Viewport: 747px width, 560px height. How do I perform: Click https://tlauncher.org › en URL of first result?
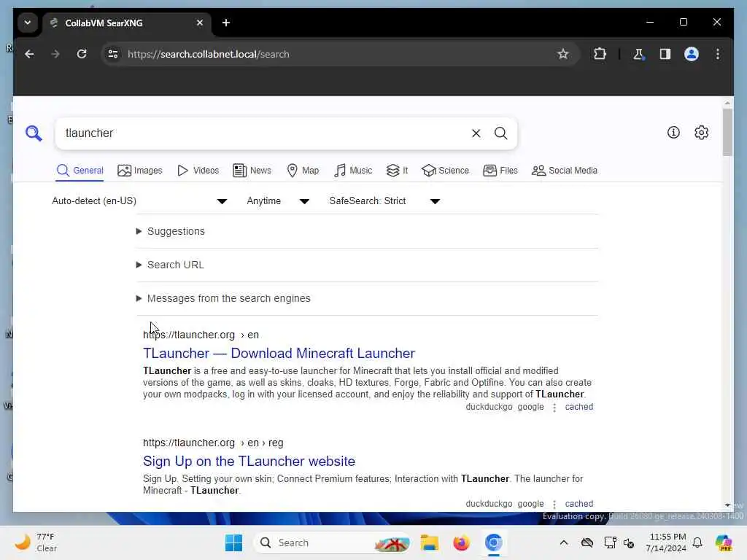click(201, 335)
